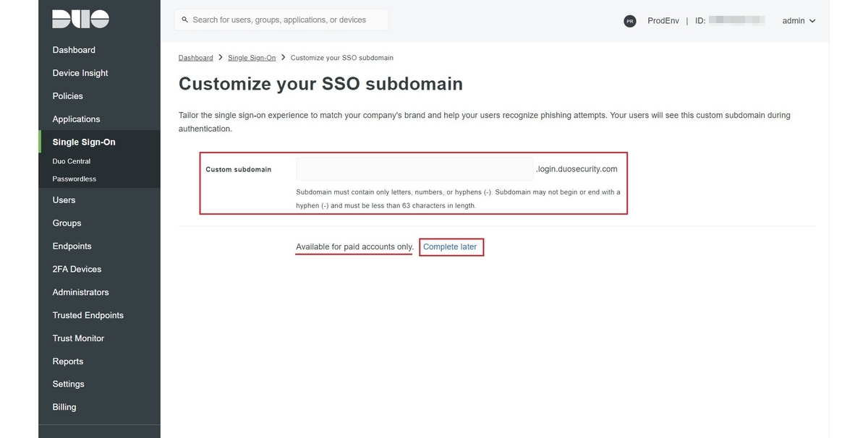Open 2FA Devices page
Image resolution: width=868 pixels, height=438 pixels.
coord(77,269)
